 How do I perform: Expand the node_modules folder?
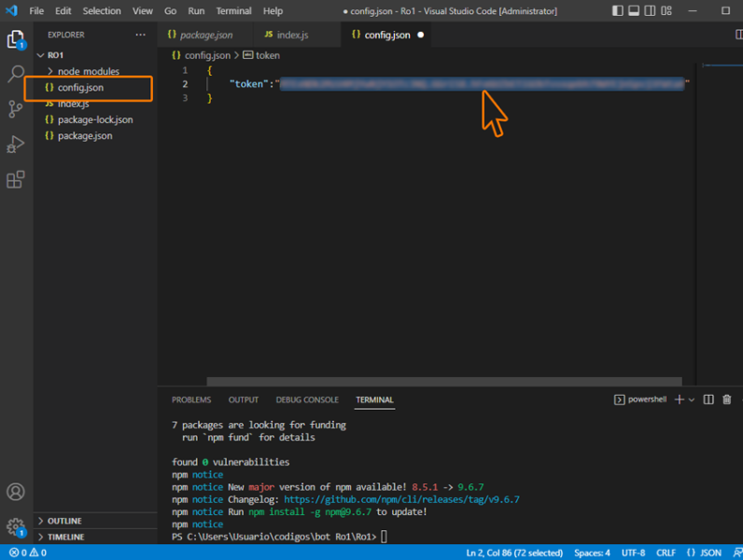click(x=88, y=71)
